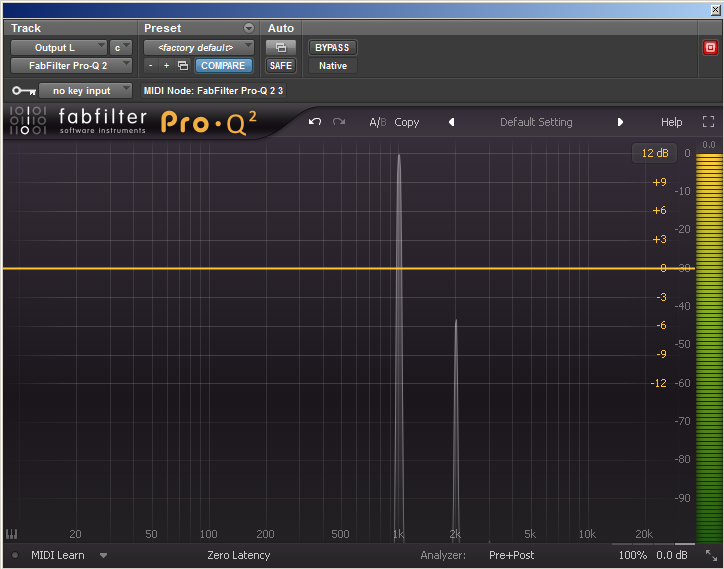Screen dimensions: 724x569
Task: Go to previous preset with left arrow
Action: tap(452, 122)
